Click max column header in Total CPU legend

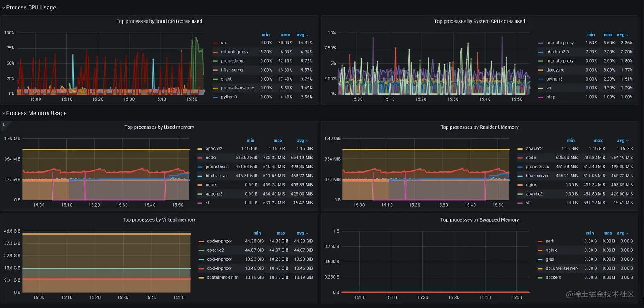tap(285, 35)
